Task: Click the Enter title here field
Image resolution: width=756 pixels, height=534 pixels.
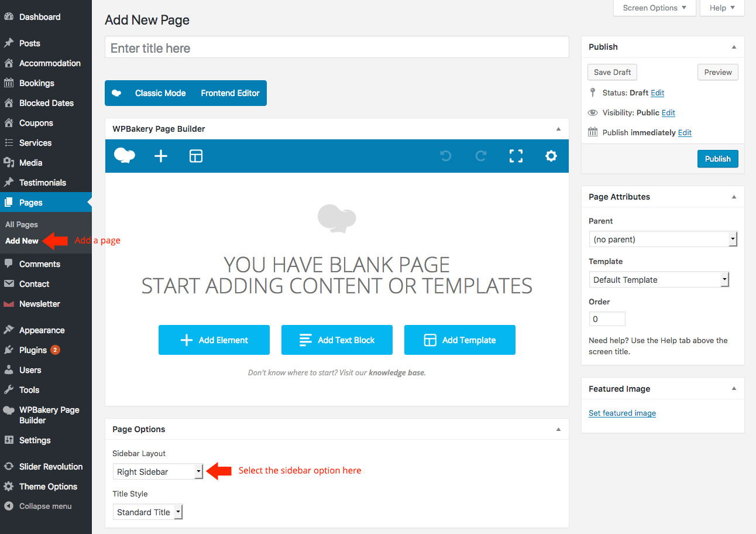Action: point(336,48)
